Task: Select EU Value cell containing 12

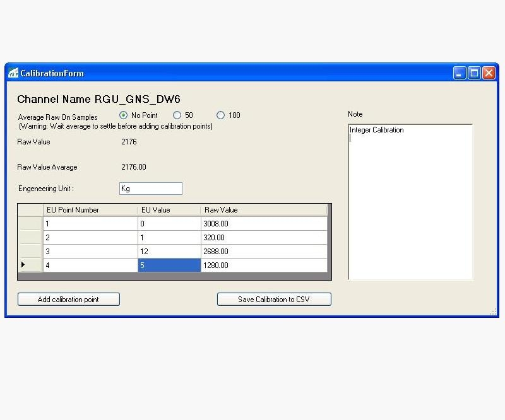Action: (x=169, y=252)
